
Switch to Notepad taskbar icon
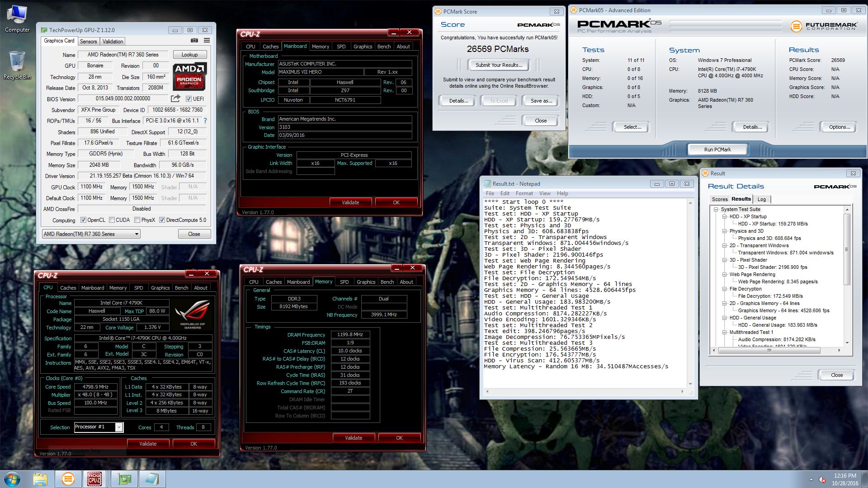tap(152, 479)
